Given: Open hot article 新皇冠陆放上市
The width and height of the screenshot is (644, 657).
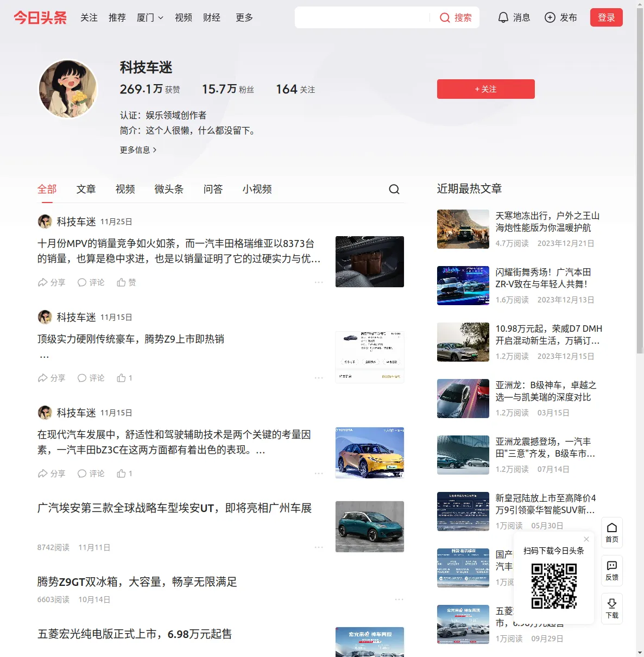Looking at the screenshot, I should tap(546, 504).
